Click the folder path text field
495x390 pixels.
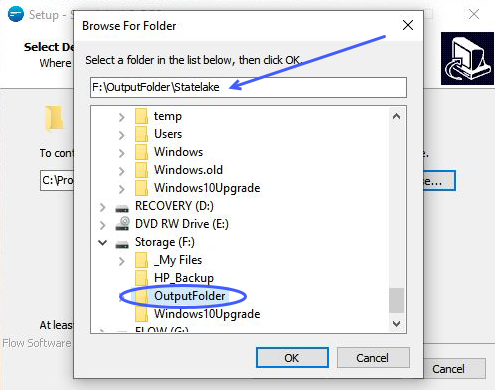(x=248, y=87)
